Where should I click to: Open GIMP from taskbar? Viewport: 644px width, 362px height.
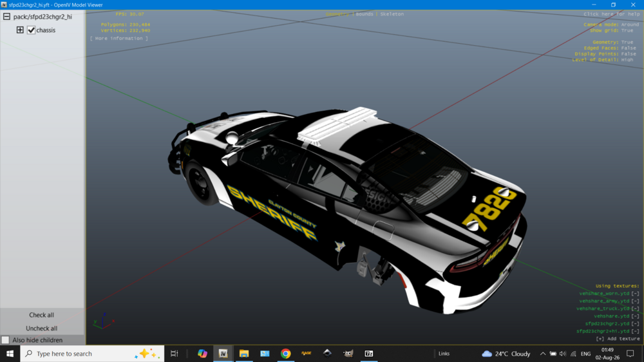(348, 354)
